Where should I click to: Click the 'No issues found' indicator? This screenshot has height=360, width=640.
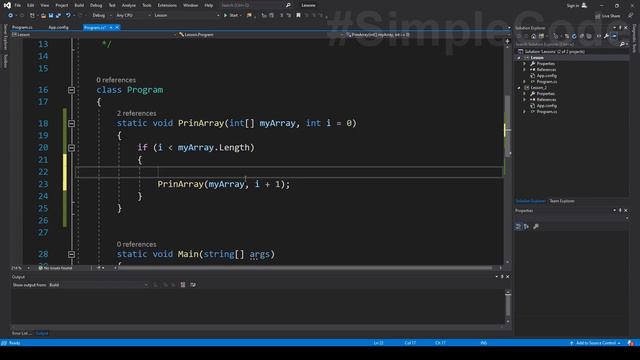[x=55, y=268]
